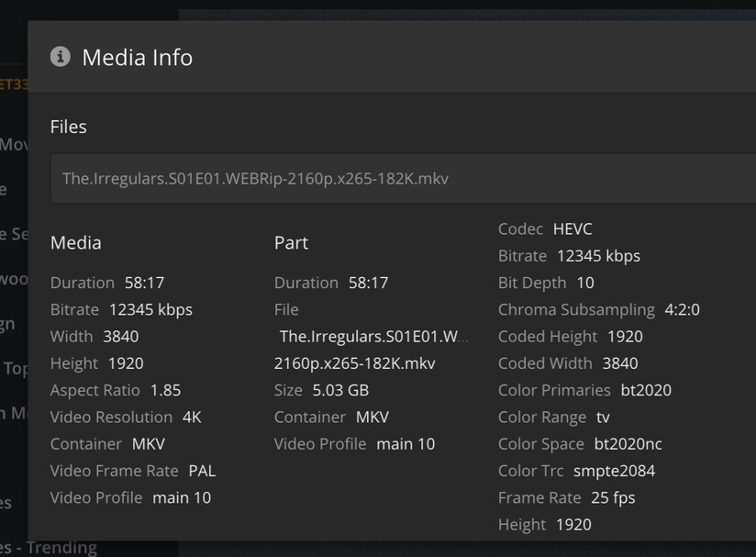This screenshot has width=756, height=557.
Task: Click the Codec HEVC value
Action: [573, 228]
